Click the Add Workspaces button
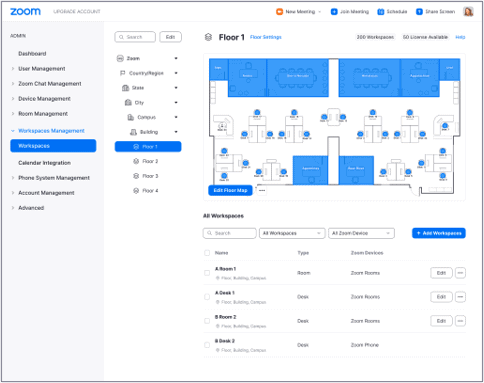 439,233
